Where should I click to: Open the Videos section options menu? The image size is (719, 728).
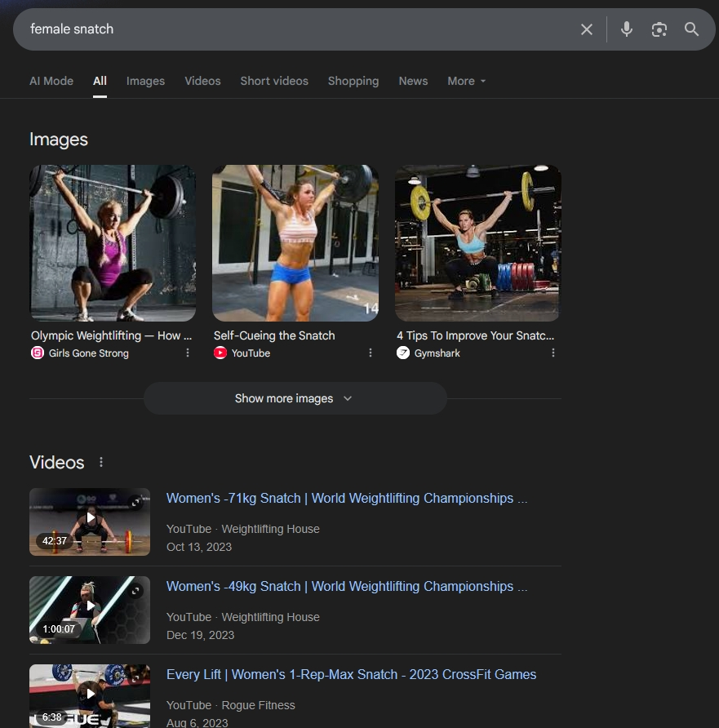[101, 462]
